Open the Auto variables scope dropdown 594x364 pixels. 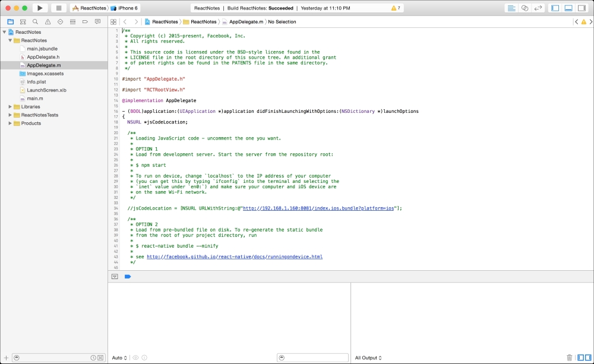pos(119,357)
